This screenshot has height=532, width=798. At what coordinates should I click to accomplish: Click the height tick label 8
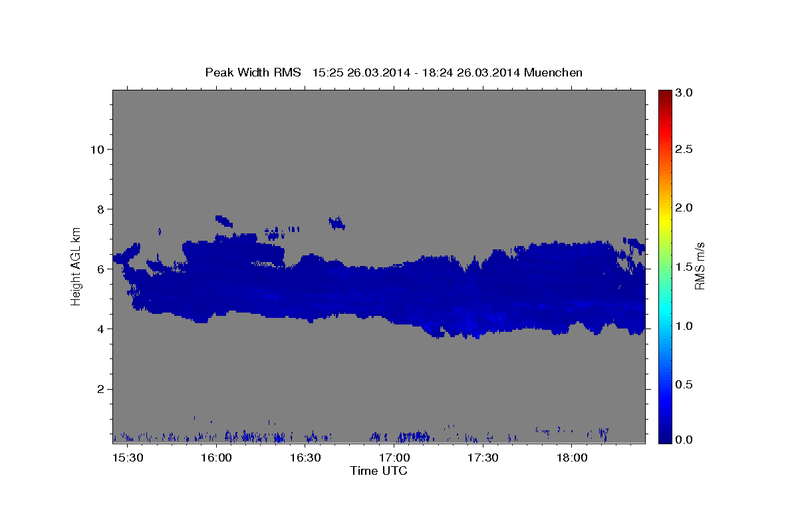(100, 209)
